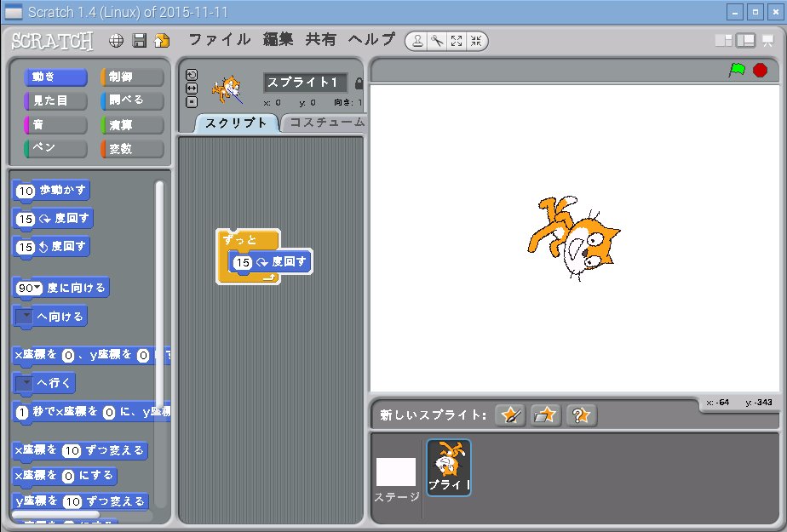
Task: Click the language globe icon
Action: [x=116, y=41]
